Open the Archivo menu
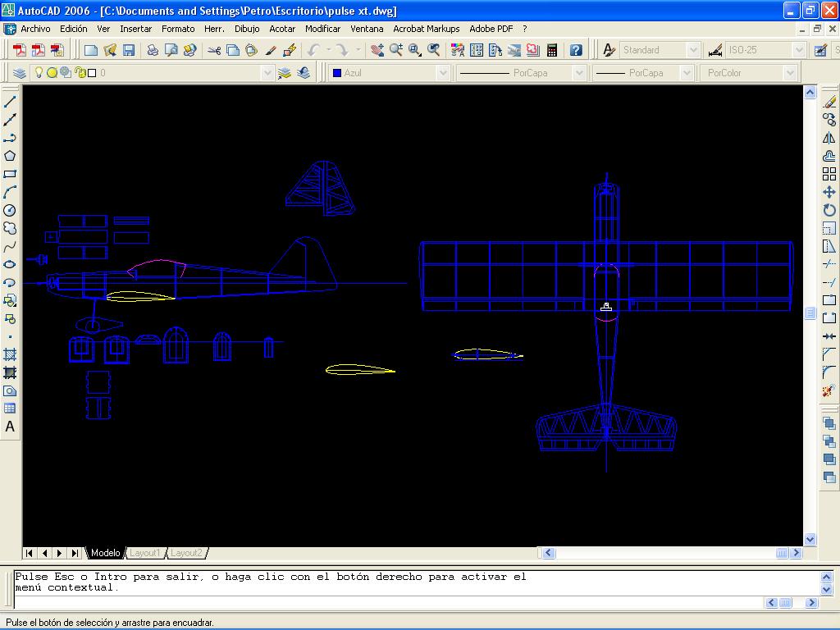 click(35, 29)
